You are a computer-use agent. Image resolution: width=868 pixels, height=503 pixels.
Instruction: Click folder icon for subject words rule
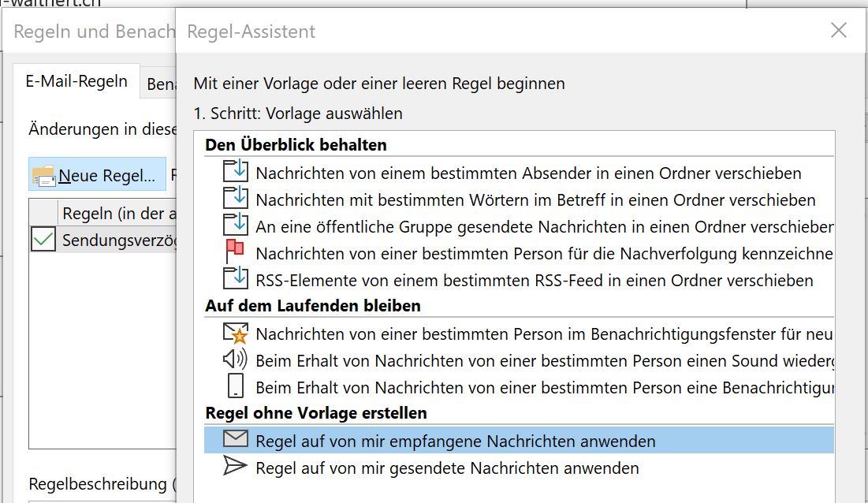pyautogui.click(x=235, y=198)
